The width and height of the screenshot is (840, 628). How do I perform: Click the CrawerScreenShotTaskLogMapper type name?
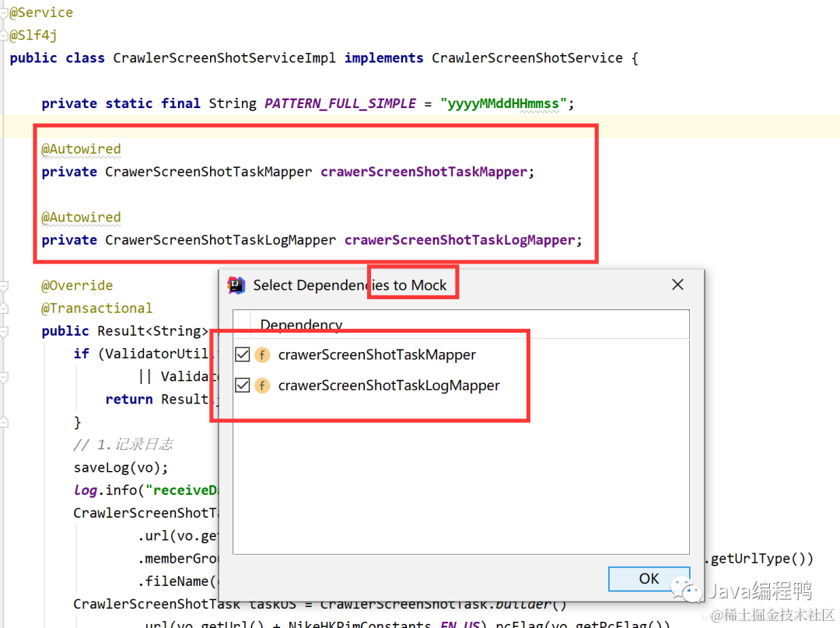[x=220, y=240]
